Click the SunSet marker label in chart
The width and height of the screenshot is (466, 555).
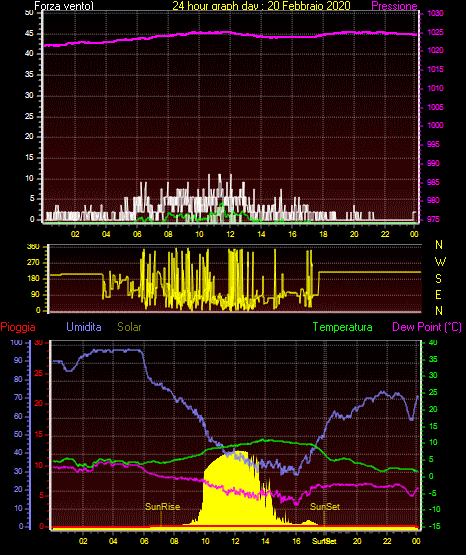(325, 507)
